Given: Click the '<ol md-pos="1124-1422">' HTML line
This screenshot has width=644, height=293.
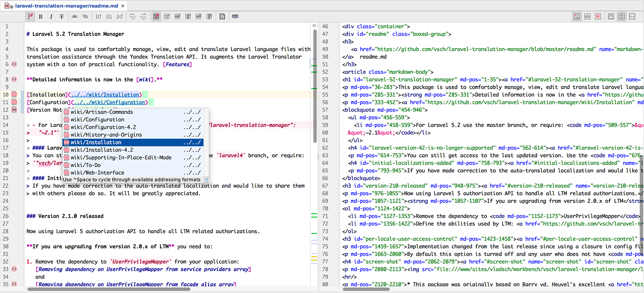Looking at the screenshot, I should [x=376, y=209].
